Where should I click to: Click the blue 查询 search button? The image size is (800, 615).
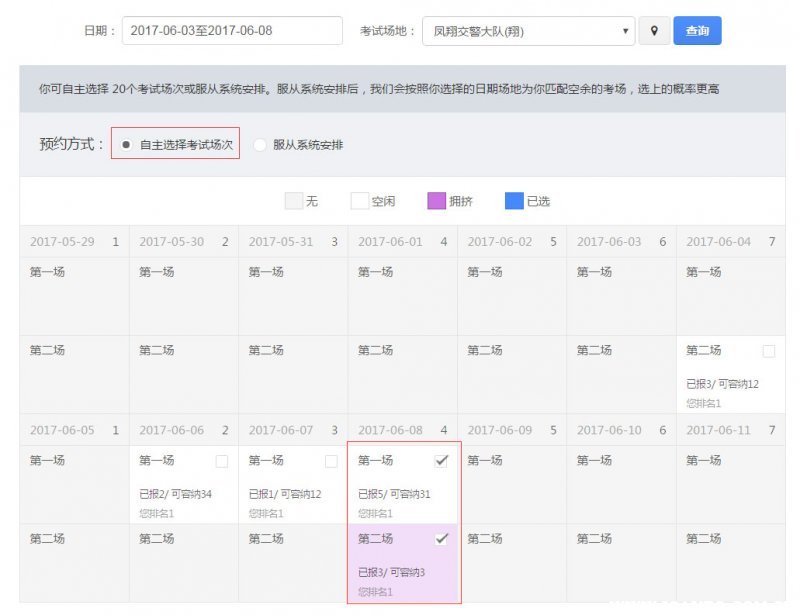point(697,31)
